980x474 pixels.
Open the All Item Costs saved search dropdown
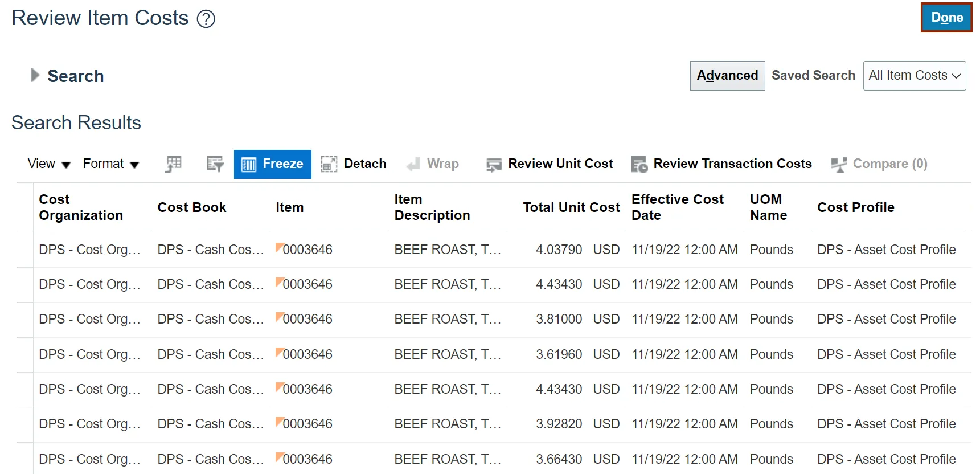(914, 76)
